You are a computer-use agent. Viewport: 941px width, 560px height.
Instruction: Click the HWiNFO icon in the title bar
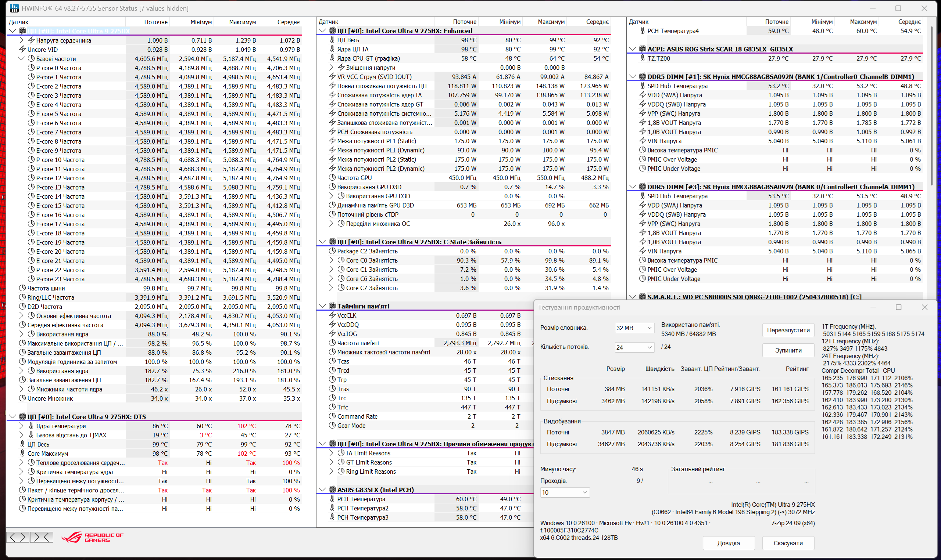pyautogui.click(x=14, y=8)
